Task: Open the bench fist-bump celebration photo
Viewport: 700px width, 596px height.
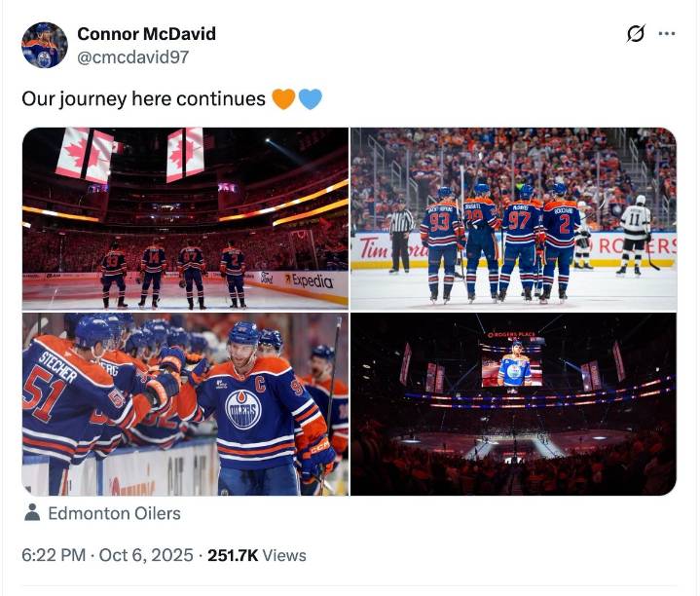Action: click(x=185, y=404)
